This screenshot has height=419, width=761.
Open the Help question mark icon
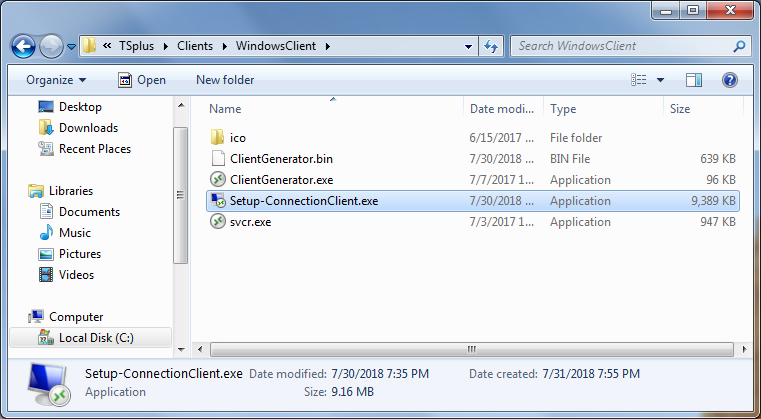(x=730, y=80)
